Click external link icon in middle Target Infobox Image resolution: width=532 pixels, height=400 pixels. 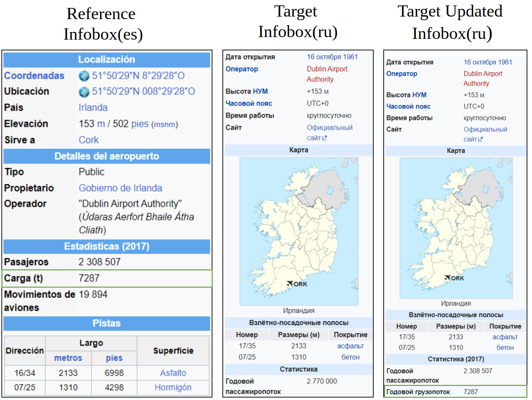point(324,138)
